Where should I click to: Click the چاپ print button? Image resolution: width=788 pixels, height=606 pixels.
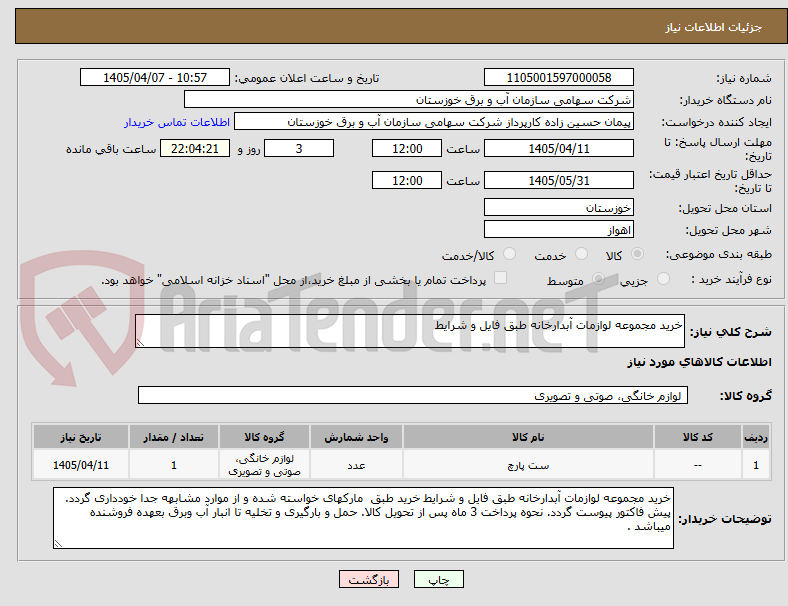click(439, 579)
